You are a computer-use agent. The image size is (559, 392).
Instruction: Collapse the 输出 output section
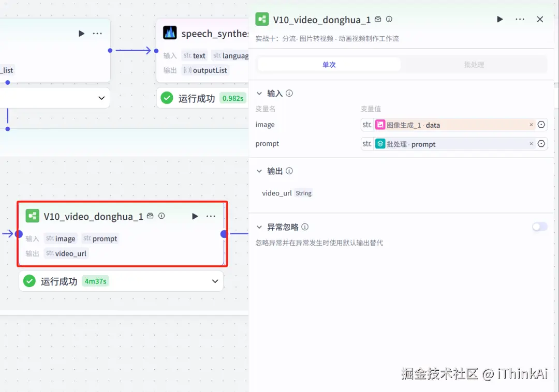(x=259, y=171)
